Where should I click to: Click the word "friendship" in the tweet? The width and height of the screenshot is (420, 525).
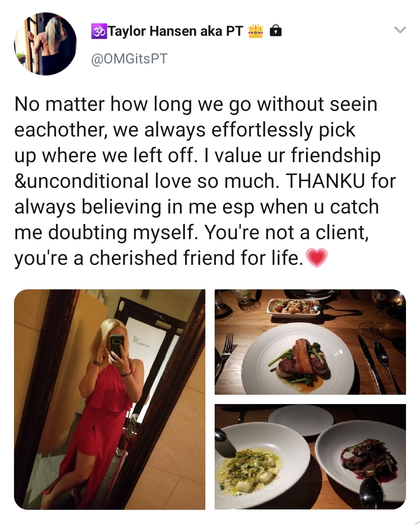coord(336,156)
